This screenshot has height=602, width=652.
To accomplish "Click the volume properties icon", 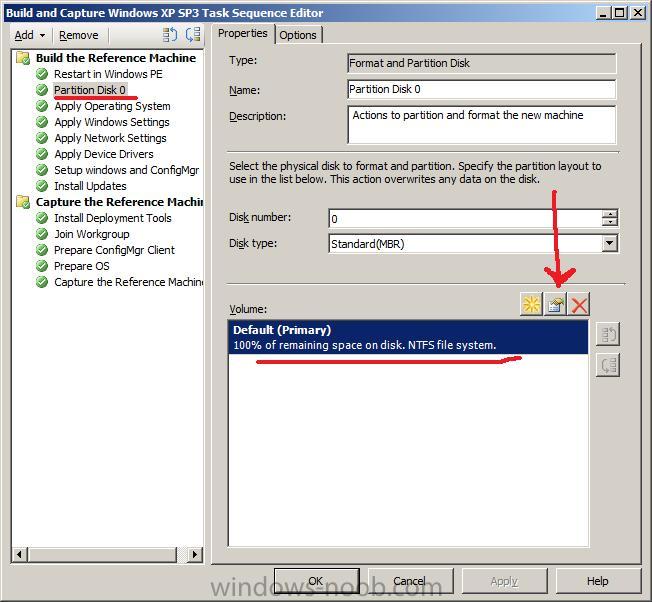I will (556, 305).
